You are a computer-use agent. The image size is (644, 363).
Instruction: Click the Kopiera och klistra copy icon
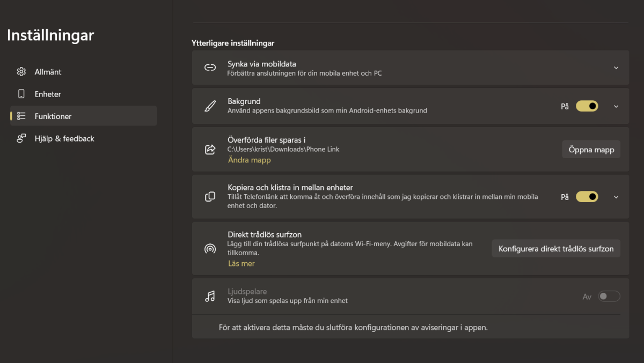[210, 196]
